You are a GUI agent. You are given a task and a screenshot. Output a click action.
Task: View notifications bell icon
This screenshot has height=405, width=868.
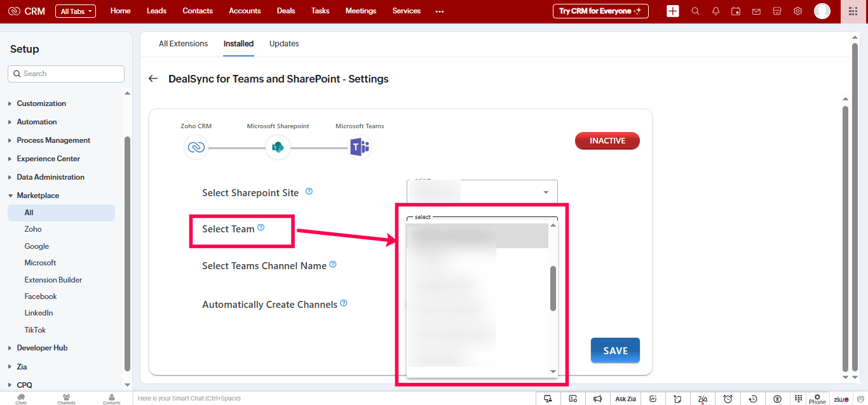pos(715,11)
